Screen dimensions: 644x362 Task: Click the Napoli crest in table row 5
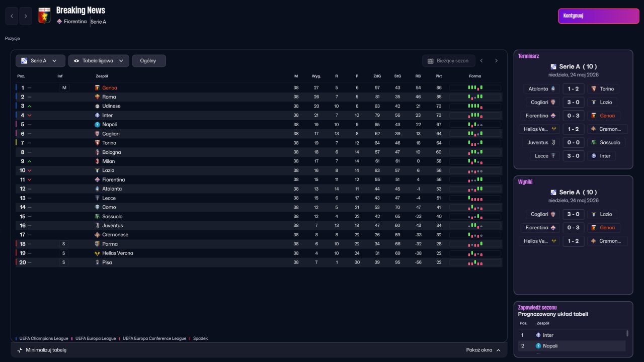coord(97,125)
